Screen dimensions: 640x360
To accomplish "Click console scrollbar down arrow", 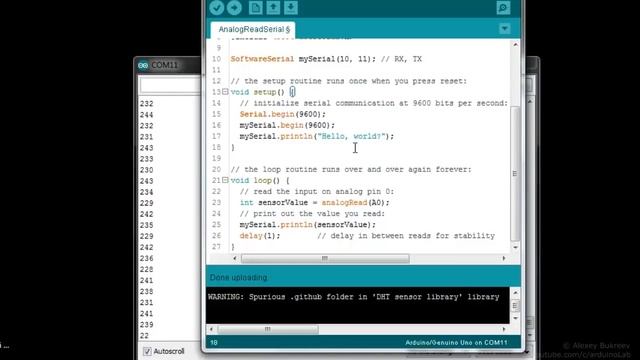I will (x=515, y=318).
